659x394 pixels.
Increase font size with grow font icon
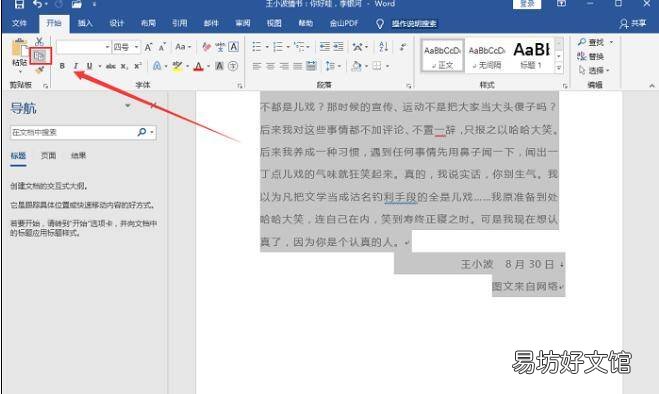click(148, 47)
